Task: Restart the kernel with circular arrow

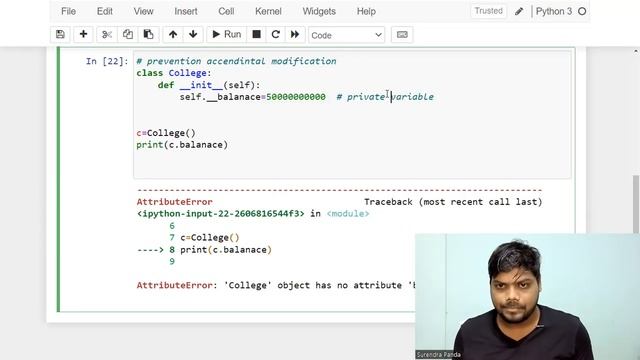Action: [x=276, y=35]
